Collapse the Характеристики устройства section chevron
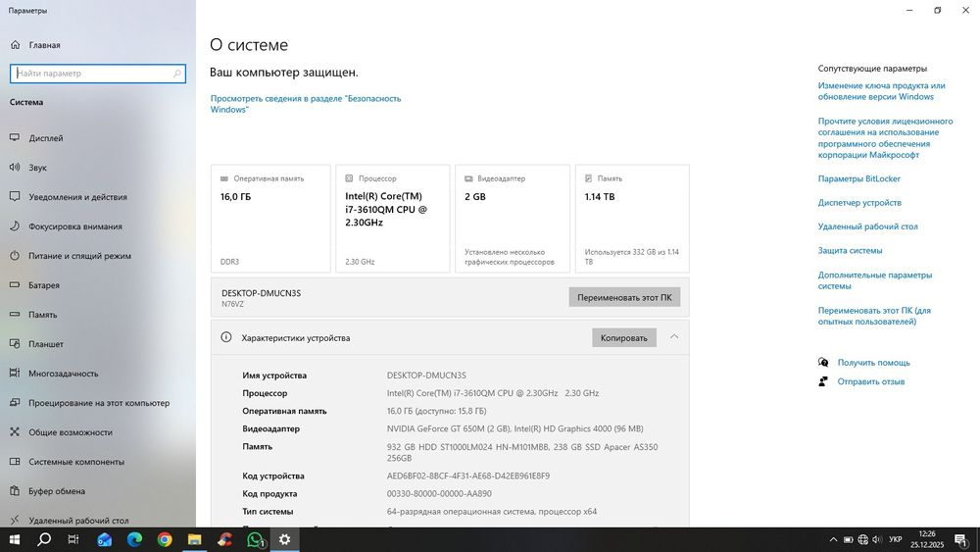Screen dimensions: 980x552 tap(674, 337)
